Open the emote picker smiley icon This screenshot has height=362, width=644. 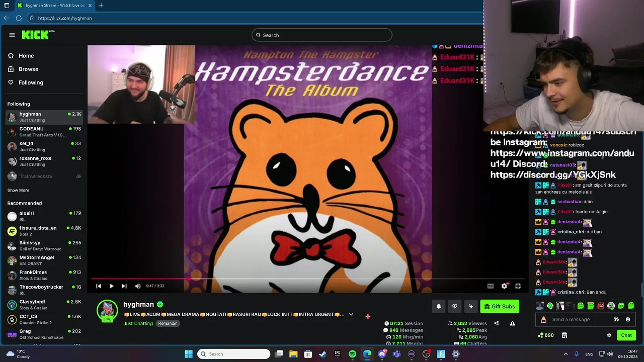coord(627,320)
